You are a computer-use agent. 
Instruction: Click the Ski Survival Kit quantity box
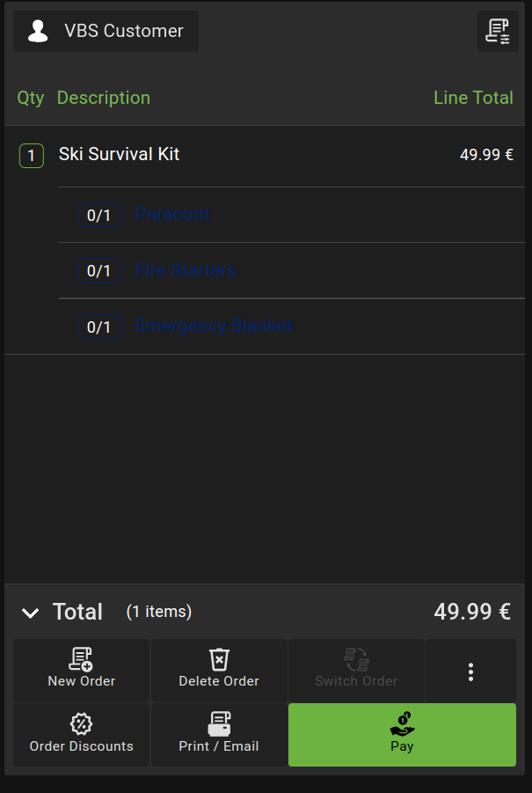32,157
